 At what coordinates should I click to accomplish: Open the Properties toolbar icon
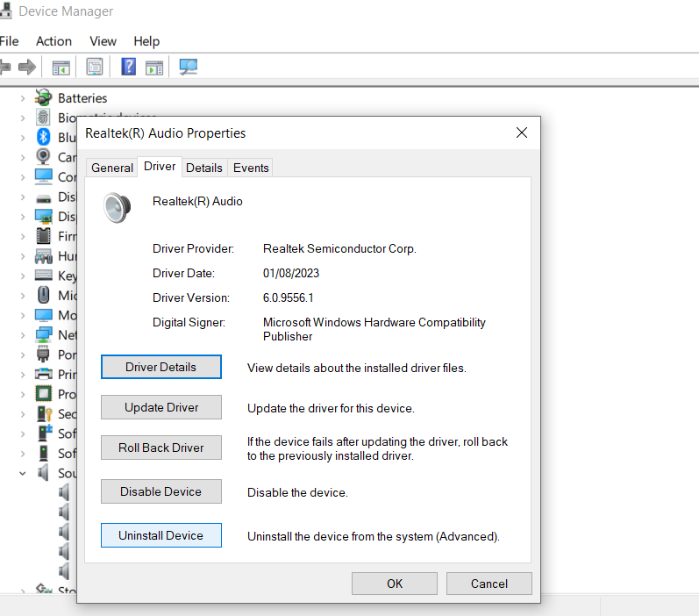tap(95, 68)
